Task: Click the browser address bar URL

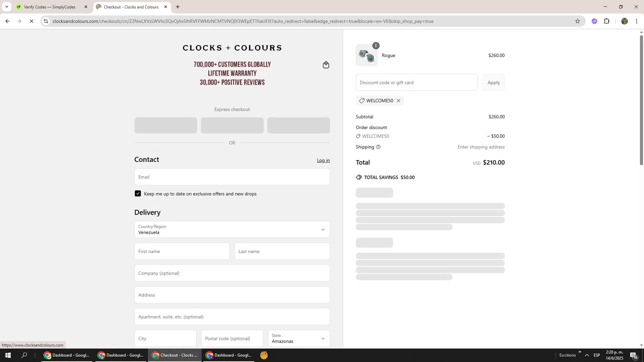Action: coord(243,21)
